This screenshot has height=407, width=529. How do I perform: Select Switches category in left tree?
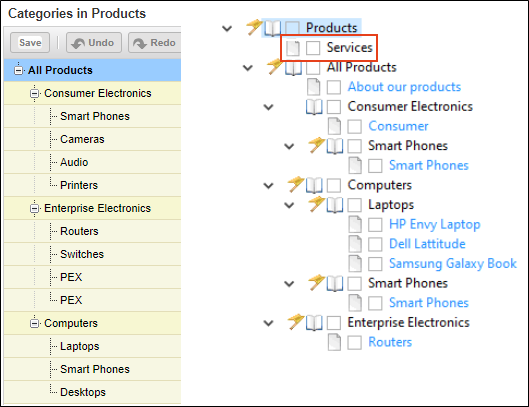point(82,254)
